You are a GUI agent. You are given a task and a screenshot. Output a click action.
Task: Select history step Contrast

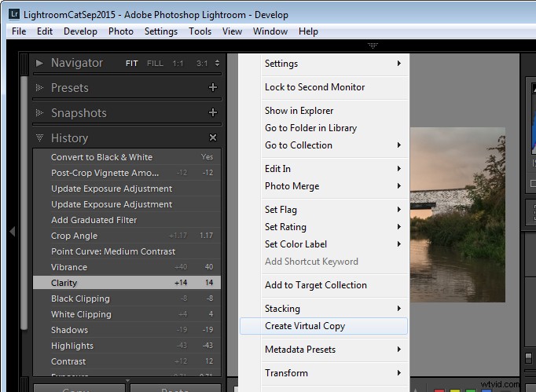point(127,361)
